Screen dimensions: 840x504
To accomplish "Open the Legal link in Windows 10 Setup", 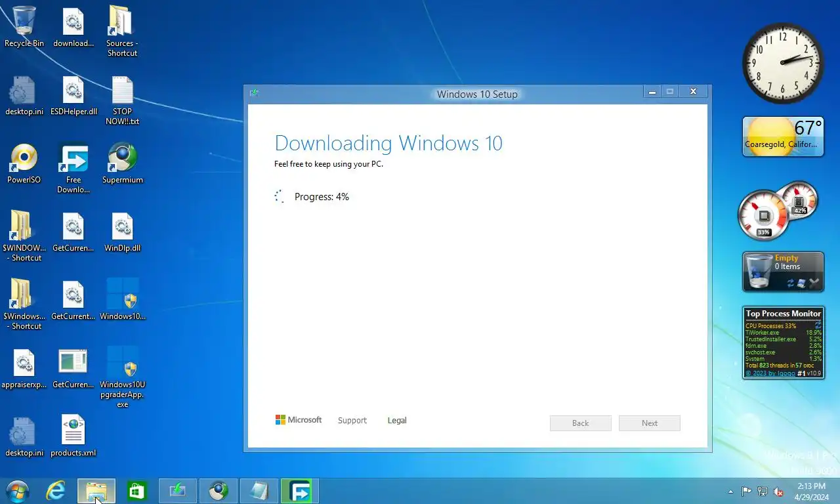I will pyautogui.click(x=397, y=420).
